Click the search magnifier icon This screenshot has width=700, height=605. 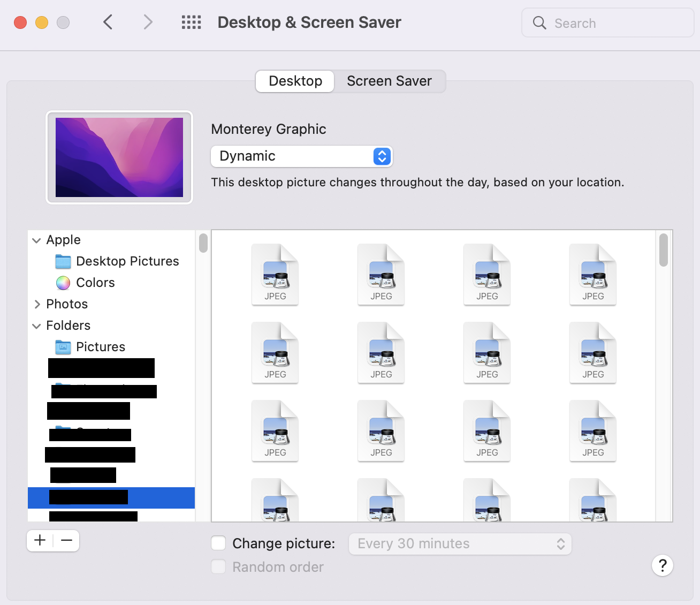[x=539, y=23]
